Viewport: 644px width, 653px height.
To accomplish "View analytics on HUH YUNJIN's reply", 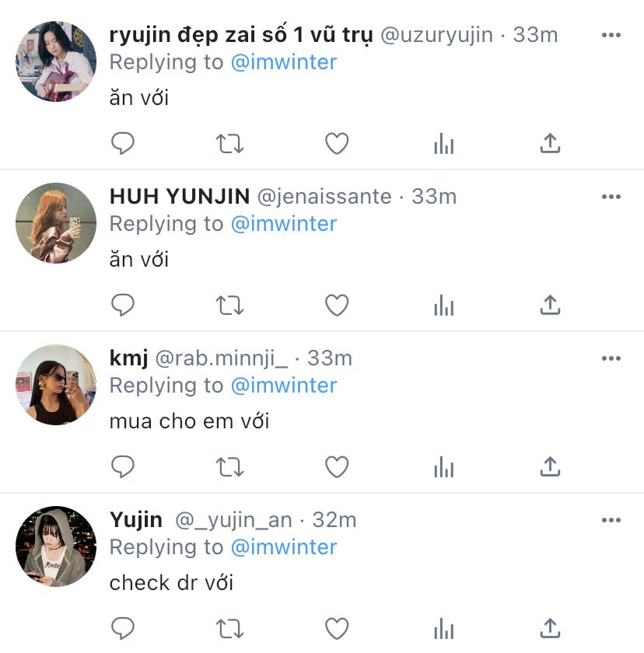I will click(x=443, y=305).
